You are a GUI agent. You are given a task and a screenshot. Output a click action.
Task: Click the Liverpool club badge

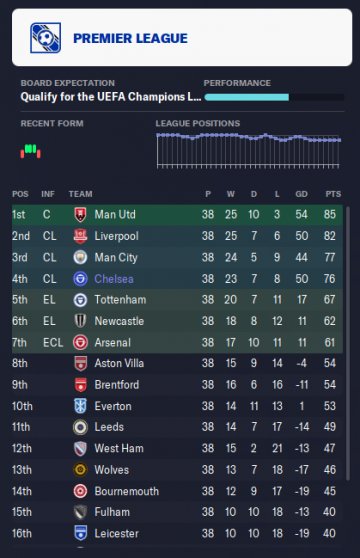pyautogui.click(x=80, y=236)
